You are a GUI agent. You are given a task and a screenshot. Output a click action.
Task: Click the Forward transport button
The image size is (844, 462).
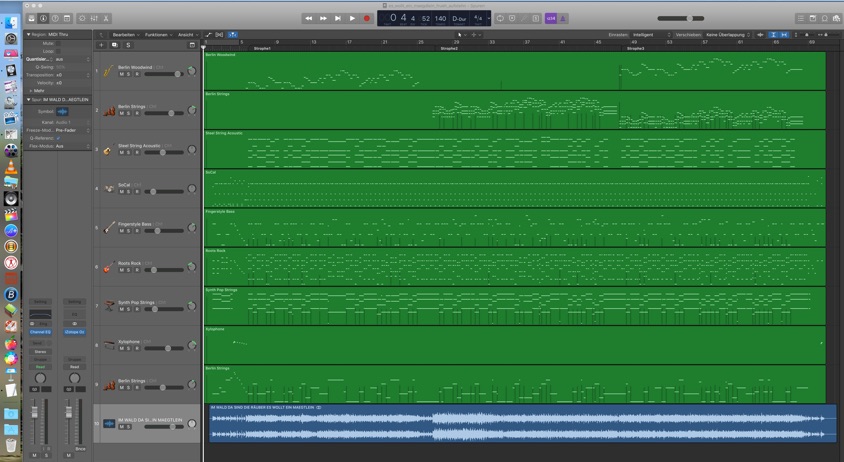pos(323,18)
